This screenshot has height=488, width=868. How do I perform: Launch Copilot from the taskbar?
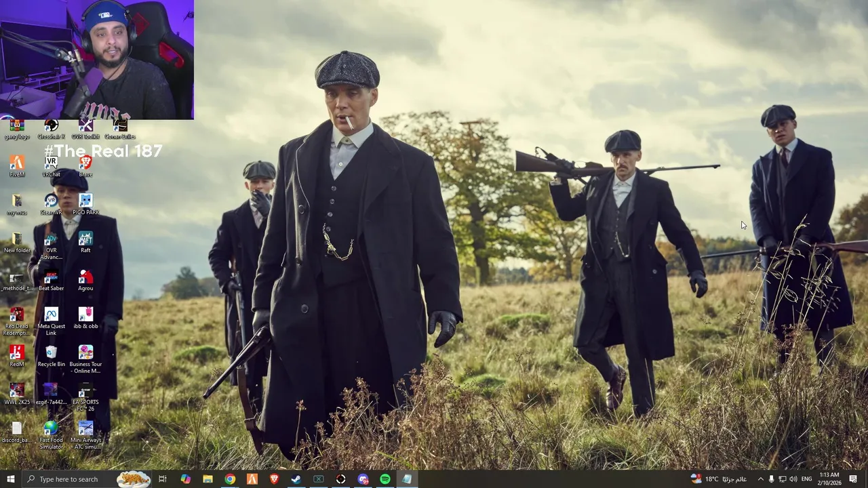coord(185,479)
